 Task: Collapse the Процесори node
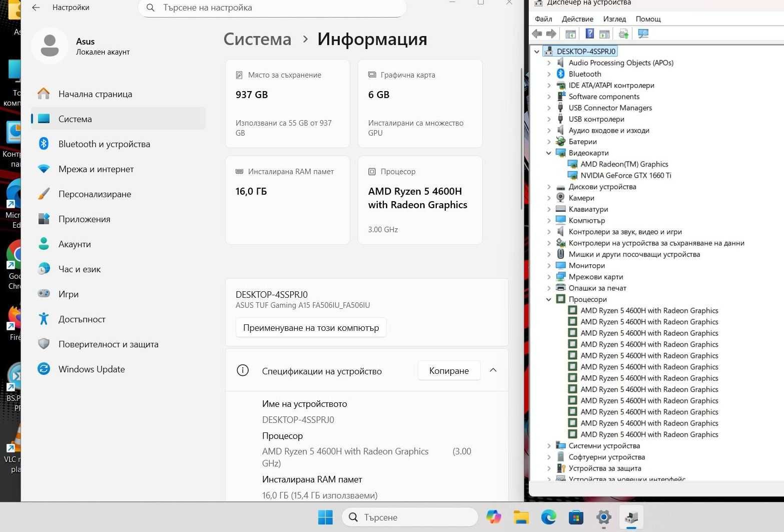point(549,299)
